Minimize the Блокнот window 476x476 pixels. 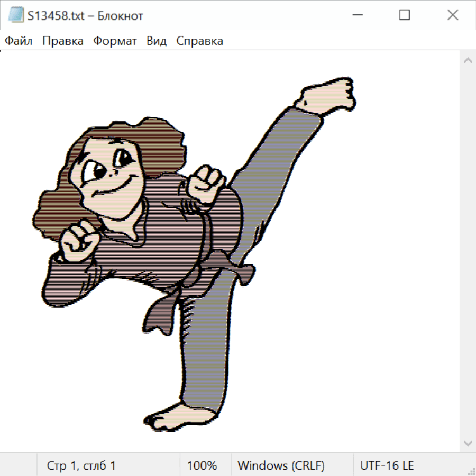[358, 15]
